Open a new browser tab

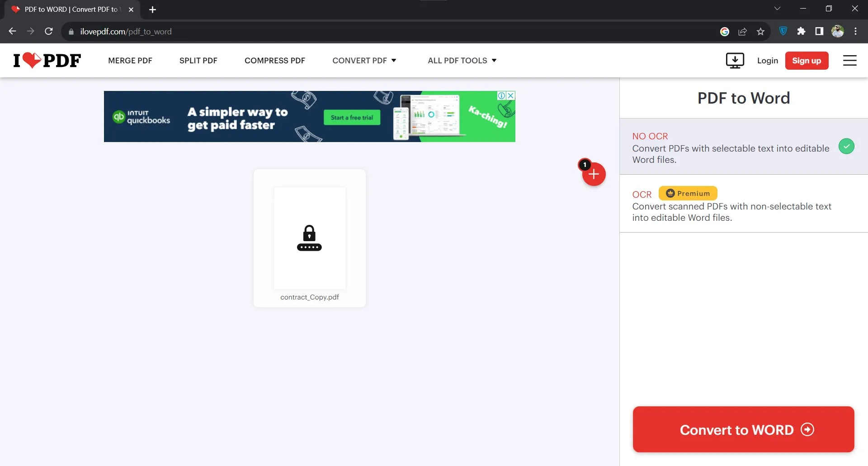tap(152, 10)
